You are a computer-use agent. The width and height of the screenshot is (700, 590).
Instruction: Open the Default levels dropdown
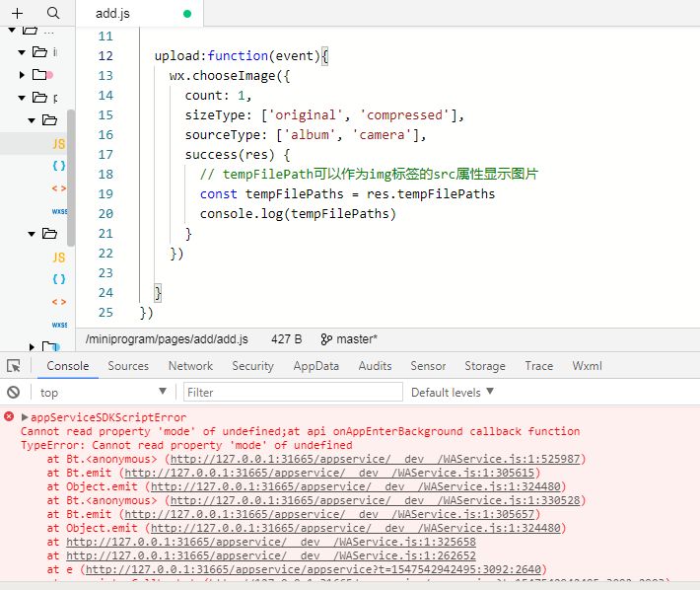[x=453, y=392]
